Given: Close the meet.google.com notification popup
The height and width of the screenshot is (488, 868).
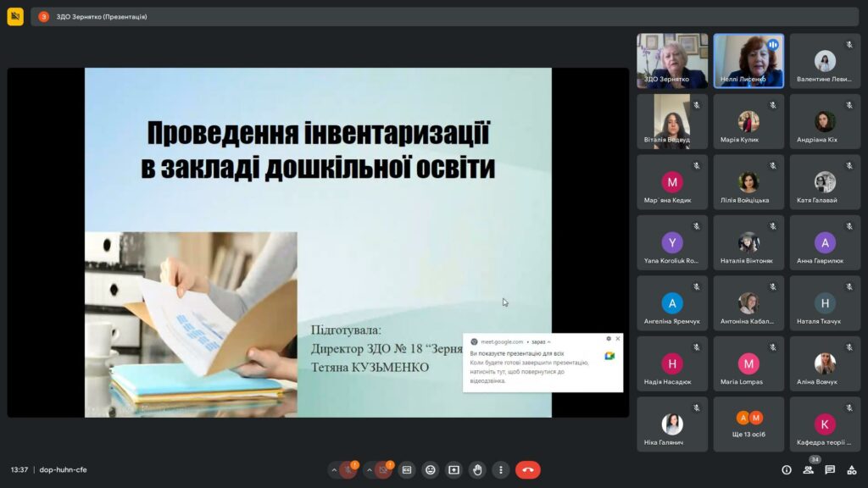Looking at the screenshot, I should (x=618, y=339).
